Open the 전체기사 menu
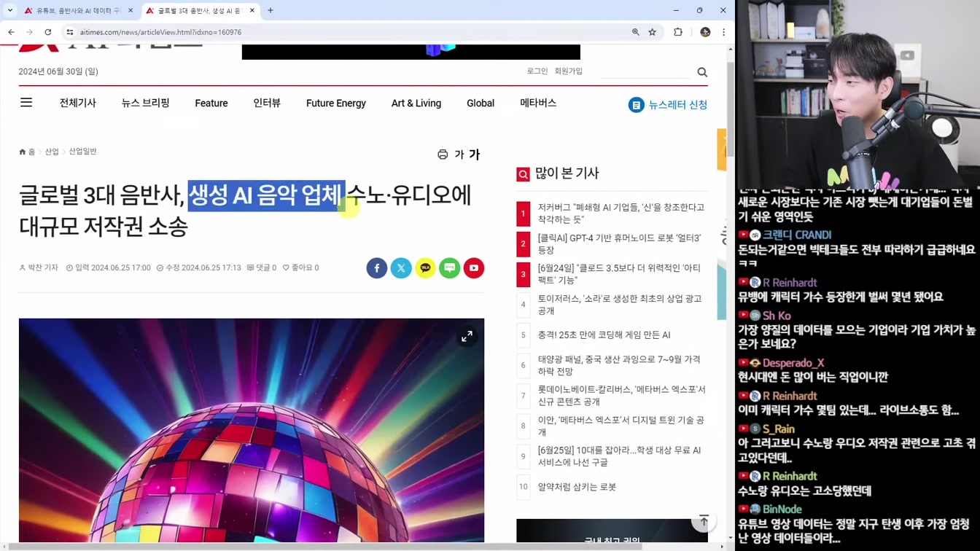Viewport: 980px width, 551px height. coord(78,103)
